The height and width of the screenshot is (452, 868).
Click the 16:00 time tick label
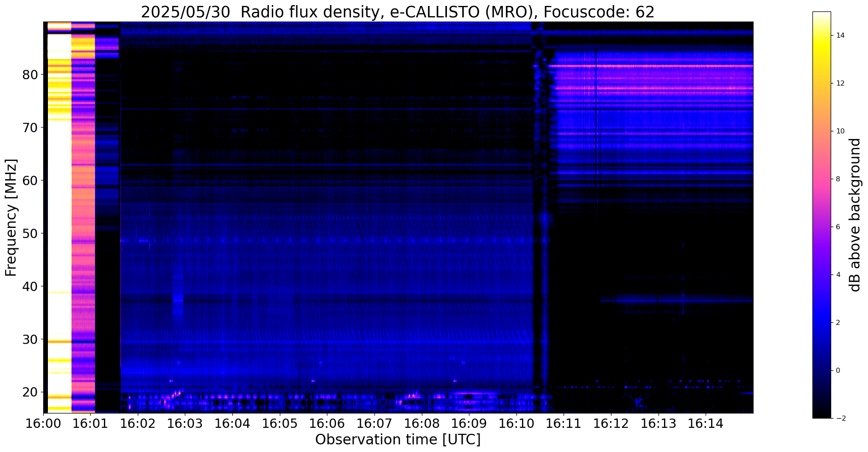pyautogui.click(x=43, y=424)
